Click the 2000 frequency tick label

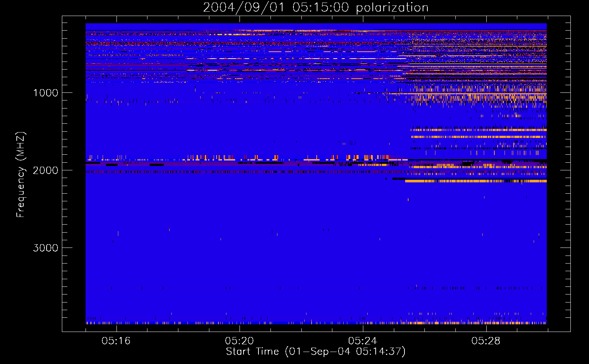46,170
